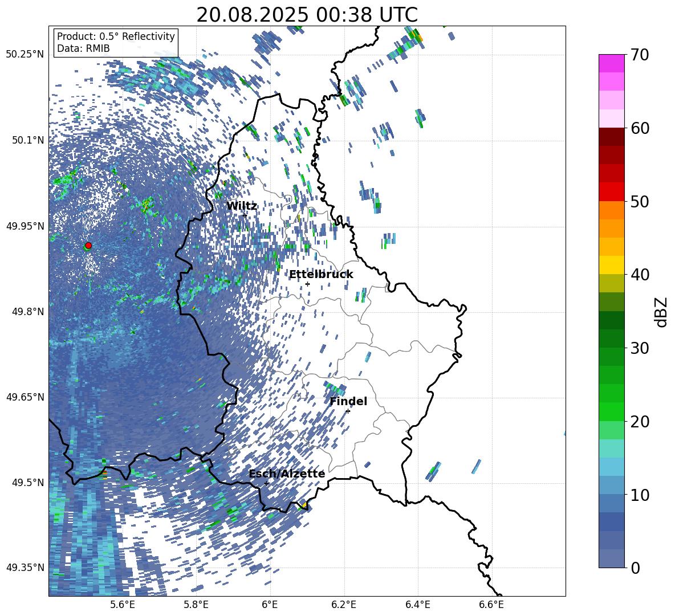Click the colorbar tick label 50
This screenshot has width=675, height=616.
pos(640,201)
